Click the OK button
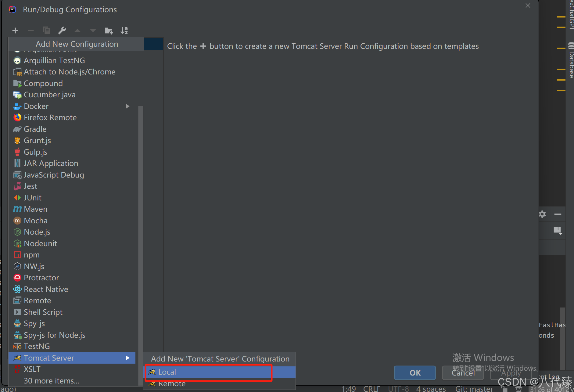 [x=415, y=373]
